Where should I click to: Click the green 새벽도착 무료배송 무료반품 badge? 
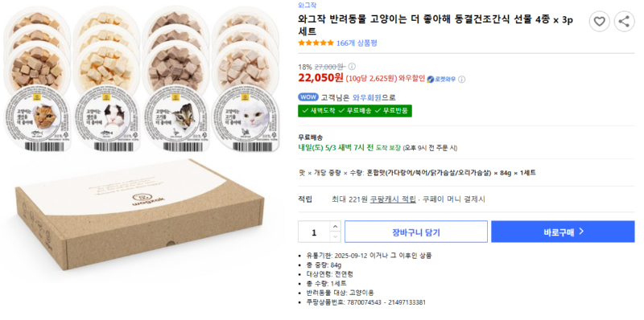[x=355, y=111]
